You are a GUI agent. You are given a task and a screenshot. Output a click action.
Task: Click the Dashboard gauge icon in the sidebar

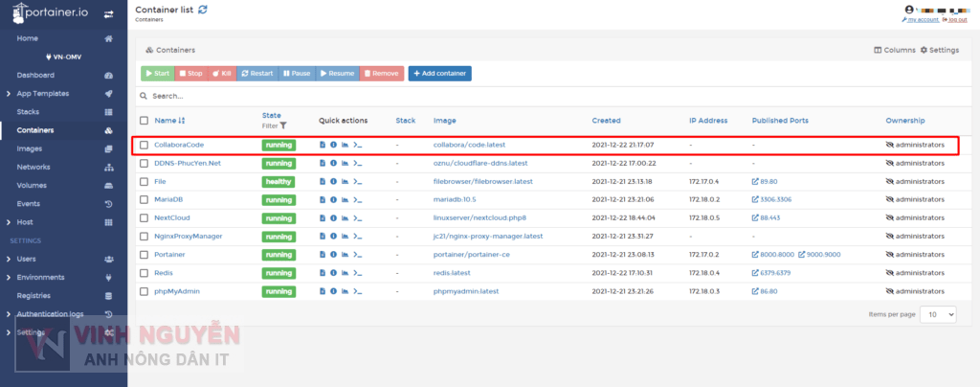click(109, 75)
